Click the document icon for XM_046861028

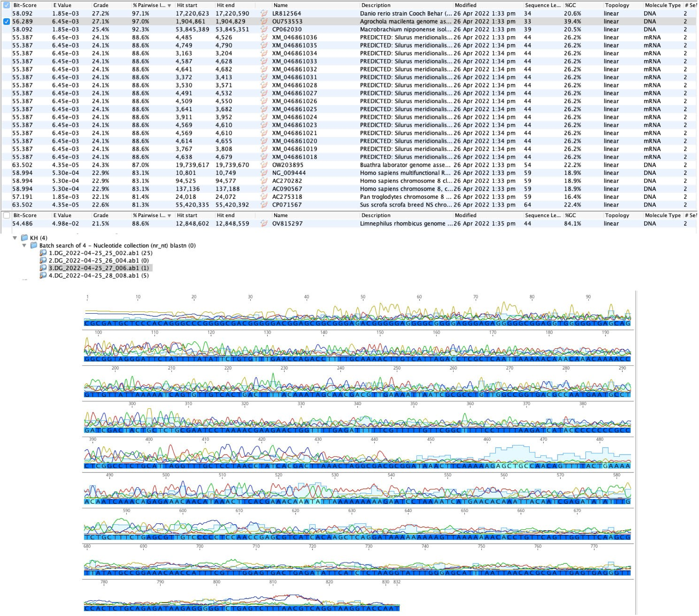[x=264, y=85]
